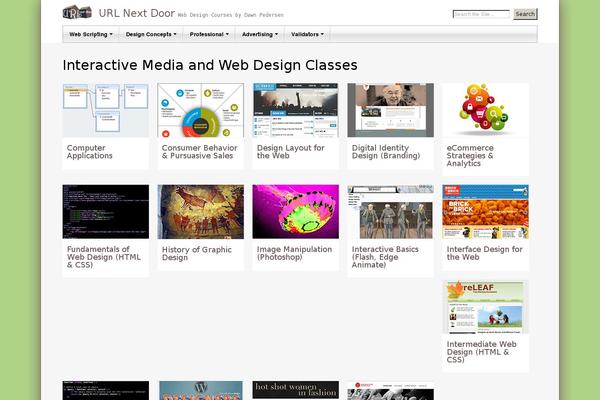Click Design Layout for the Web title
The width and height of the screenshot is (600, 400).
click(290, 152)
